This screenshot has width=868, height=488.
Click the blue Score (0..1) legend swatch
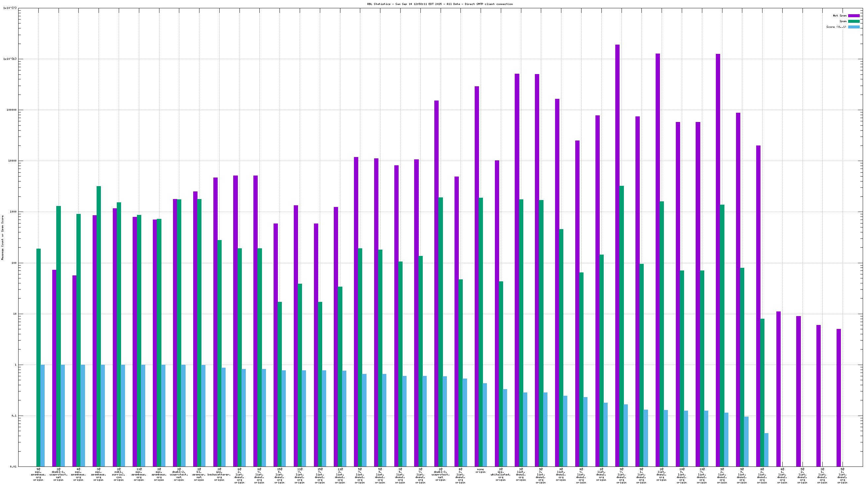(x=853, y=27)
